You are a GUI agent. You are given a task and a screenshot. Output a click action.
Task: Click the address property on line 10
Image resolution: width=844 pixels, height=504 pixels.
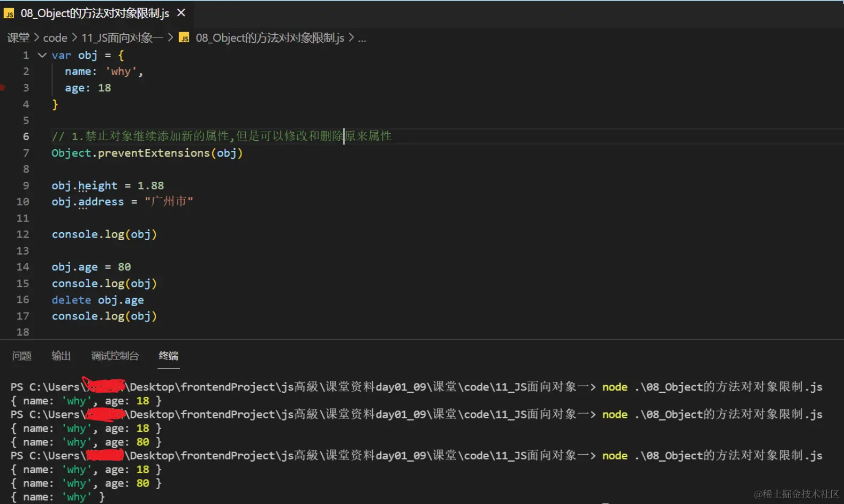pos(101,202)
